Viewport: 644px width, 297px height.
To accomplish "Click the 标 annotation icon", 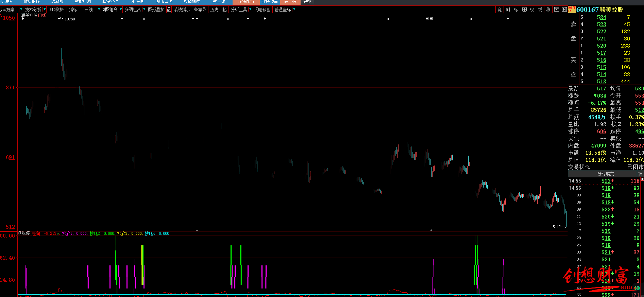I will 516,10.
